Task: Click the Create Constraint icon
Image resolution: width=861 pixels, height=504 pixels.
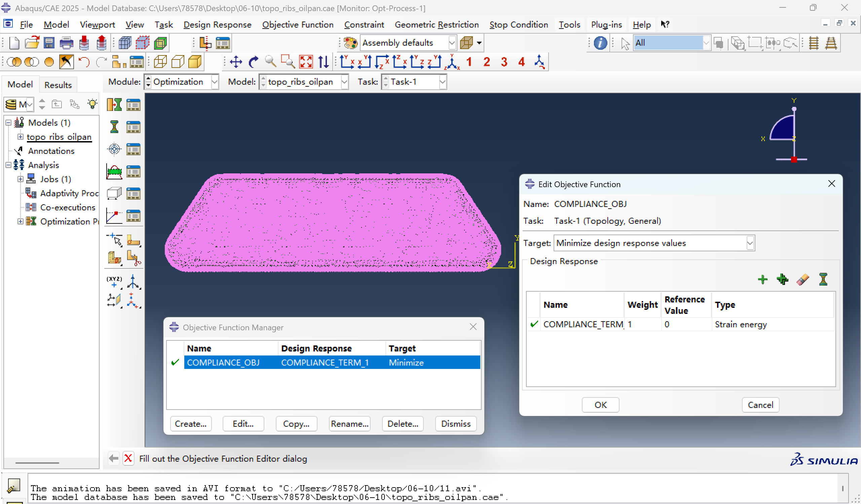Action: [114, 171]
